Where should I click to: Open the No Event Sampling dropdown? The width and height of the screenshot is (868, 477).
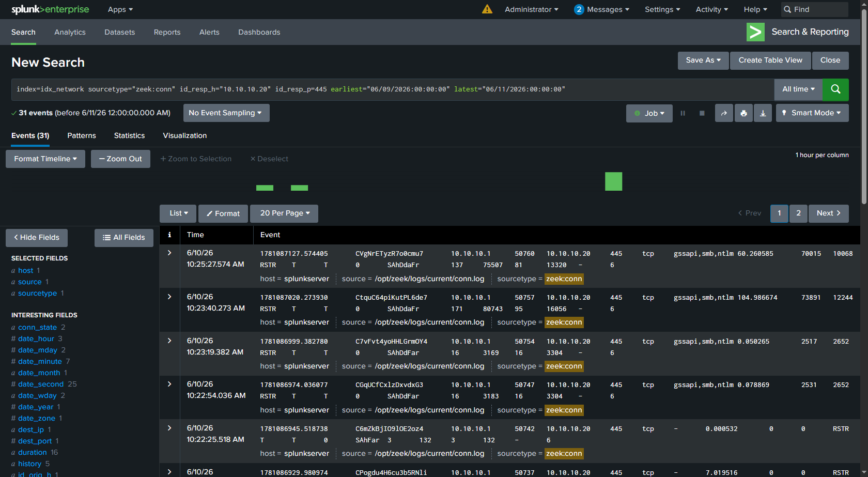pos(226,113)
